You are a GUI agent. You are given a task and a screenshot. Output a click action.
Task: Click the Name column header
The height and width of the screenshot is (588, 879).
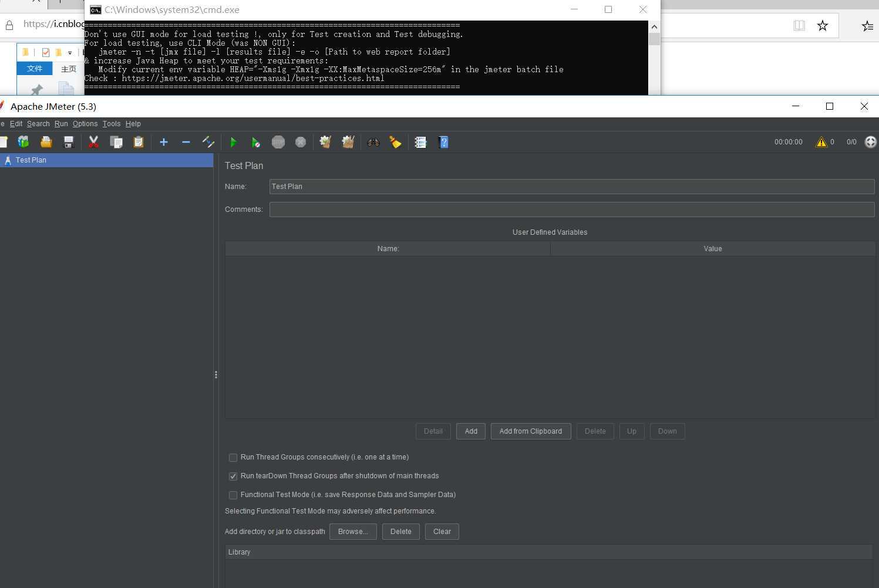click(x=388, y=249)
